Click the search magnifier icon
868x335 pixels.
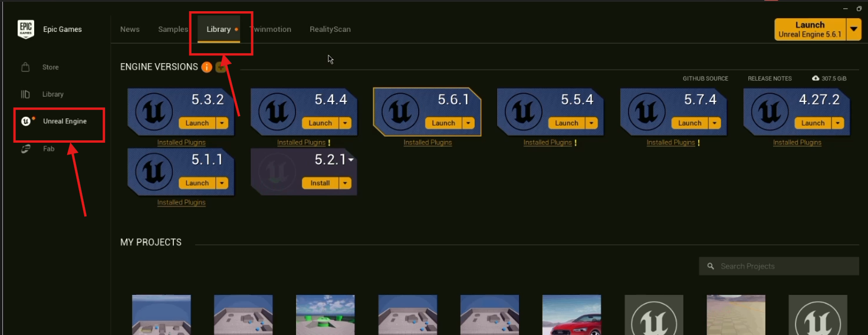tap(711, 267)
